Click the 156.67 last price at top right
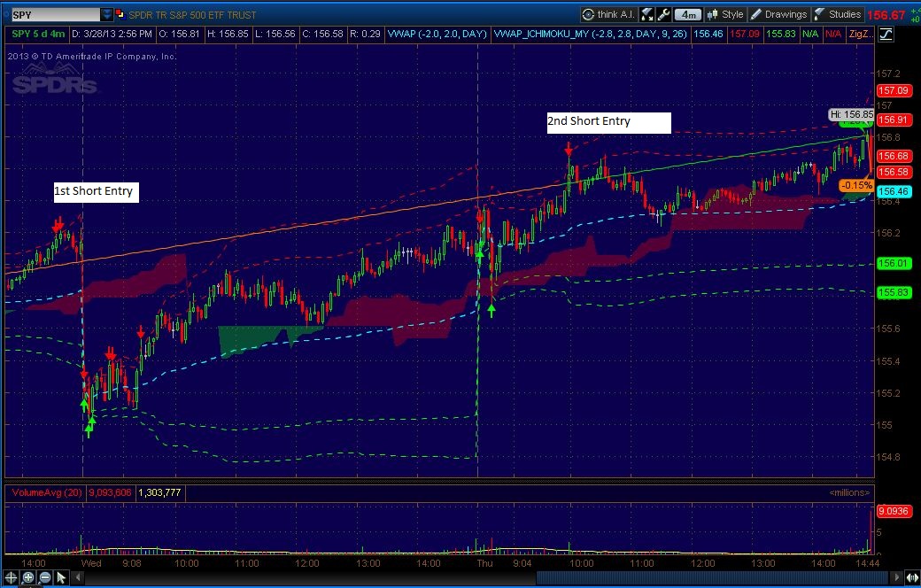 886,15
